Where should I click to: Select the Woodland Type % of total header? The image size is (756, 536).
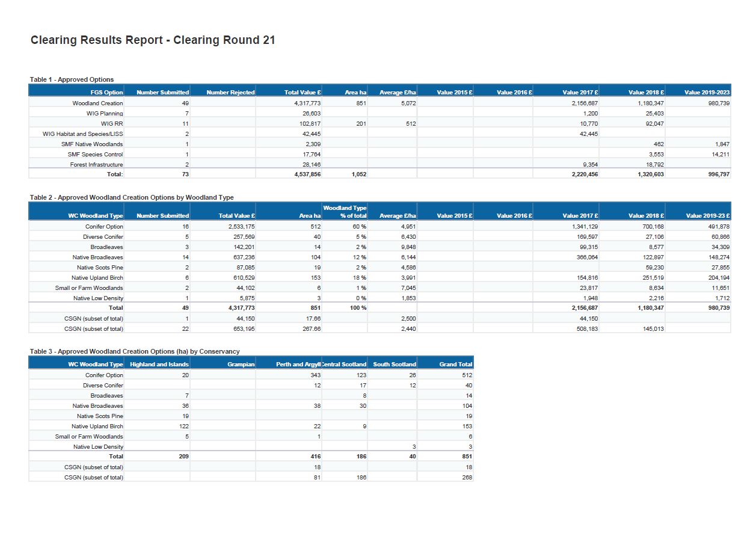pyautogui.click(x=345, y=212)
